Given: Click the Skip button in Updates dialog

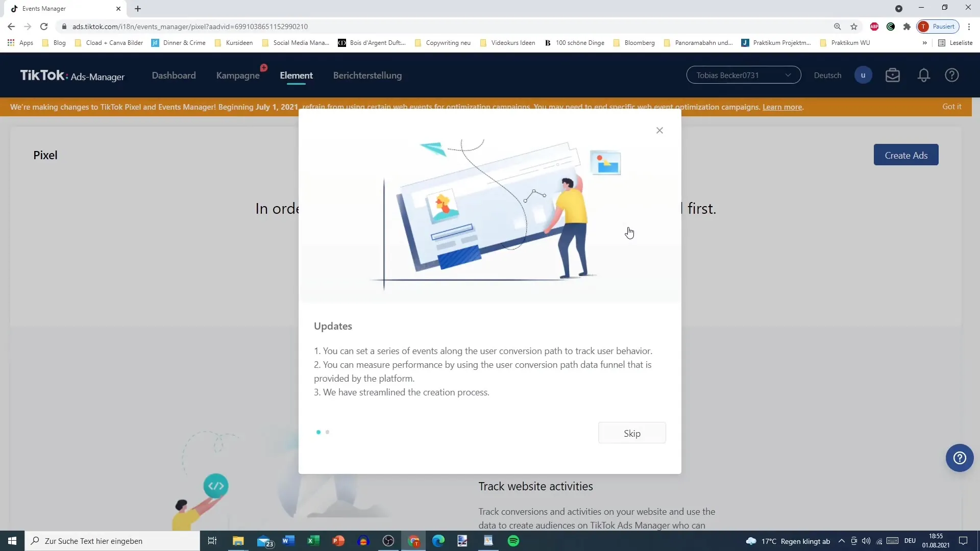Looking at the screenshot, I should click(x=632, y=433).
